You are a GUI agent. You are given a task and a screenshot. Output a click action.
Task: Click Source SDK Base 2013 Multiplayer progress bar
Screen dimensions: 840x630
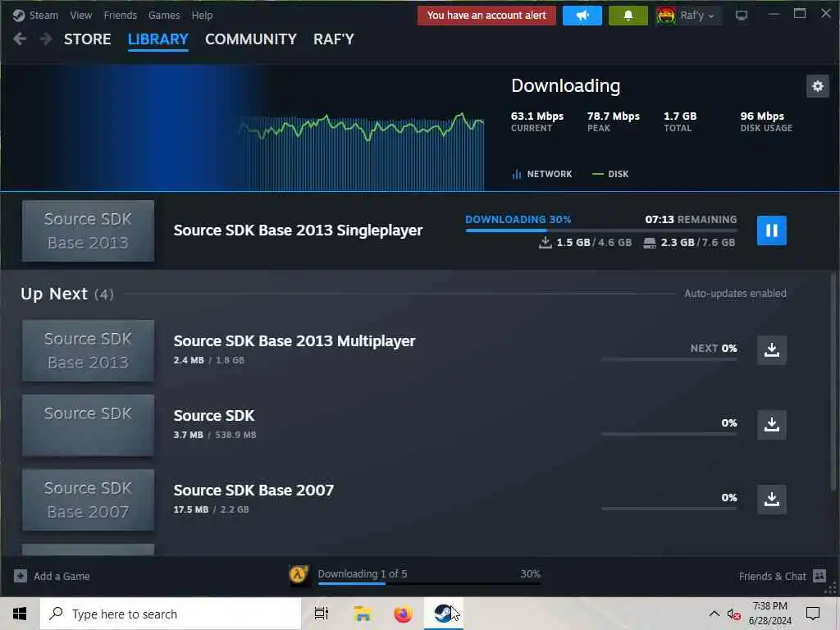click(x=669, y=359)
